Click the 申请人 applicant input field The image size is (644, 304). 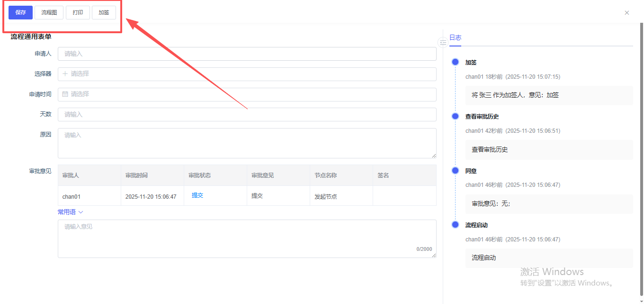(247, 54)
